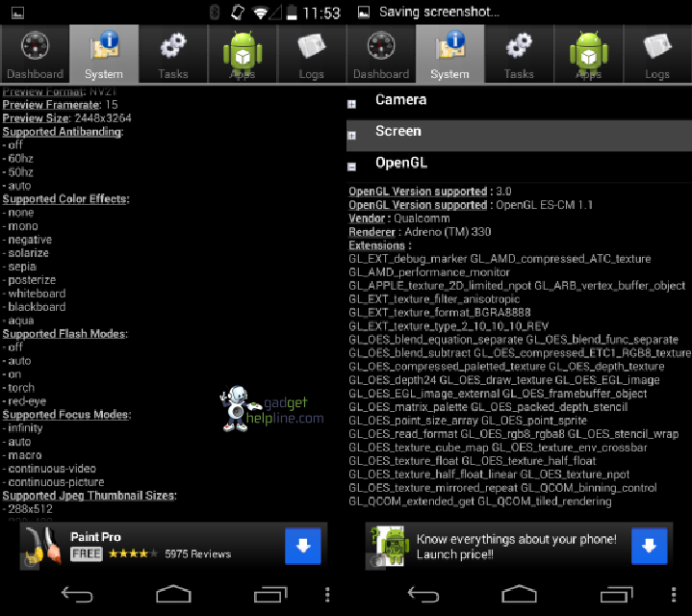692x616 pixels.
Task: Tap the continuous-video focus entry
Action: click(49, 469)
